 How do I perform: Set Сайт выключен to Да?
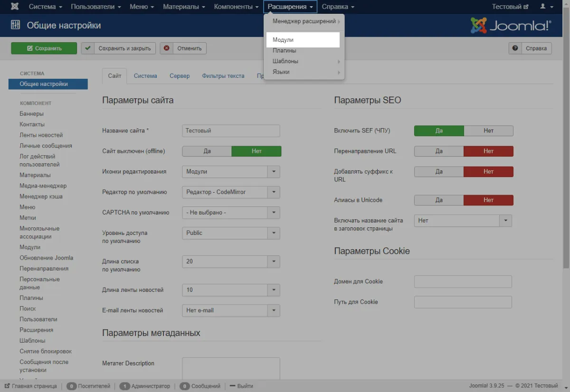coord(207,151)
